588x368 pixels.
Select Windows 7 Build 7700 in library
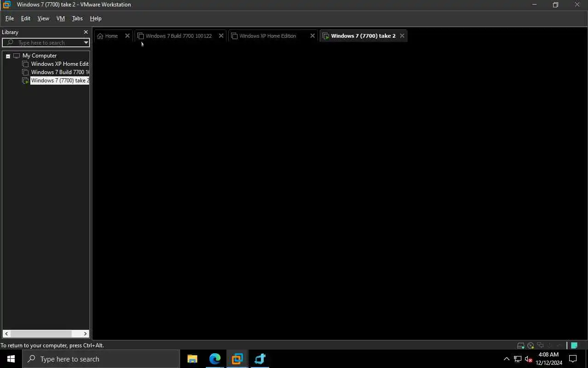[x=60, y=72]
